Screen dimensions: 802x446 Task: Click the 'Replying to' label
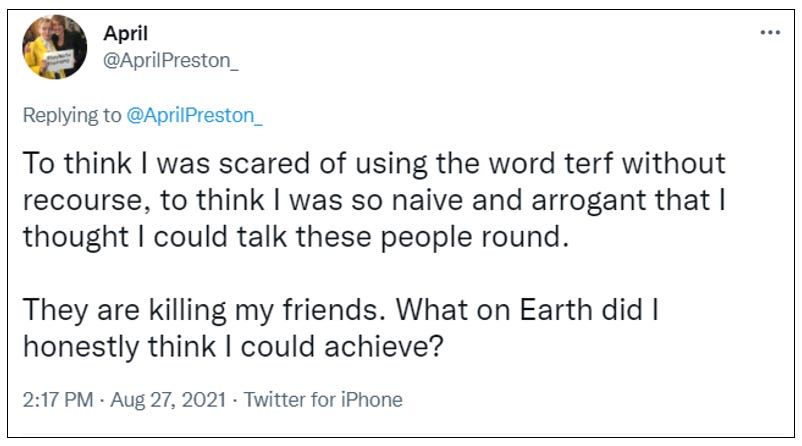tap(72, 115)
